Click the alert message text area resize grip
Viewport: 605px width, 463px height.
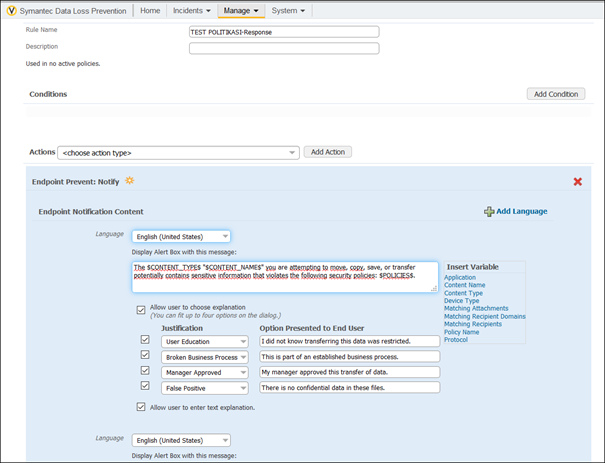pyautogui.click(x=434, y=288)
